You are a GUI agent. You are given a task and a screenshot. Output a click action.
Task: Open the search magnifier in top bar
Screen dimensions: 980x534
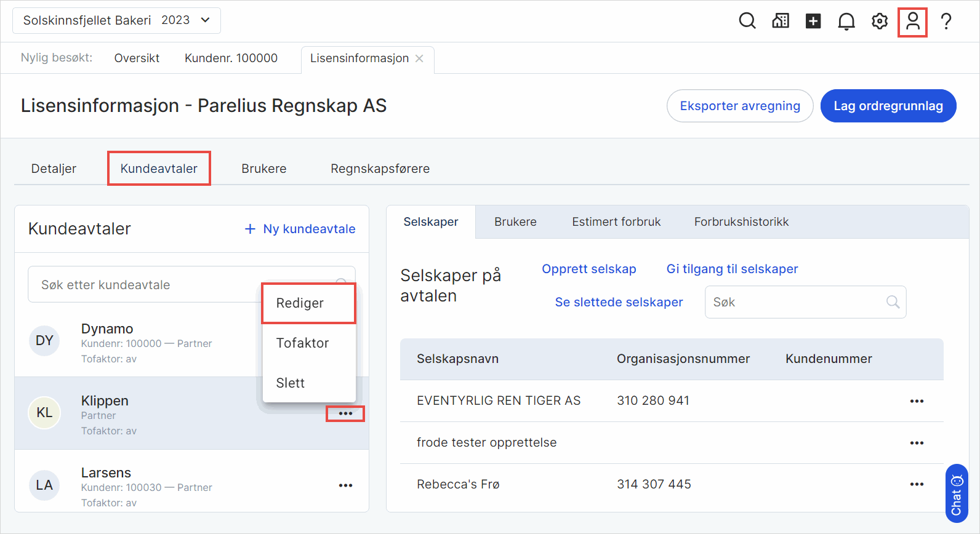pyautogui.click(x=747, y=21)
